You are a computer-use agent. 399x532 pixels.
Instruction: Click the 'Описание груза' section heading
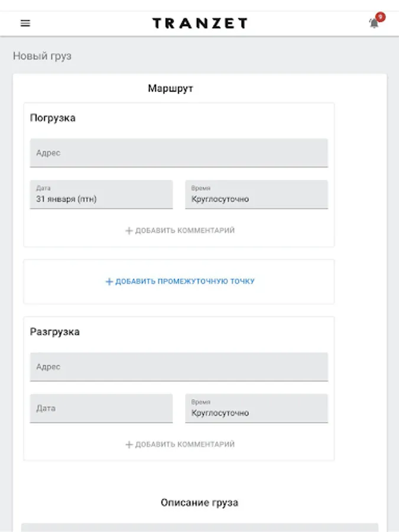(x=199, y=502)
